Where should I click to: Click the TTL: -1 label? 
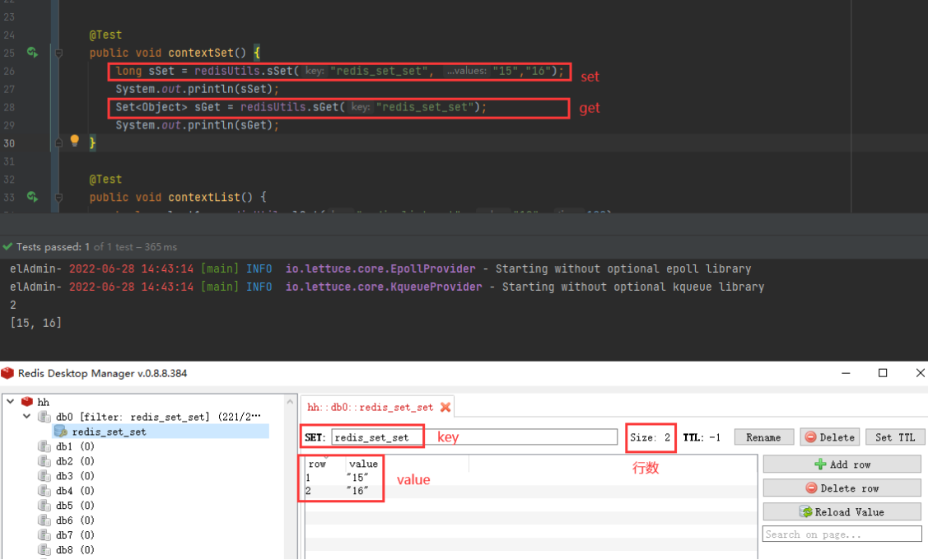pyautogui.click(x=702, y=437)
